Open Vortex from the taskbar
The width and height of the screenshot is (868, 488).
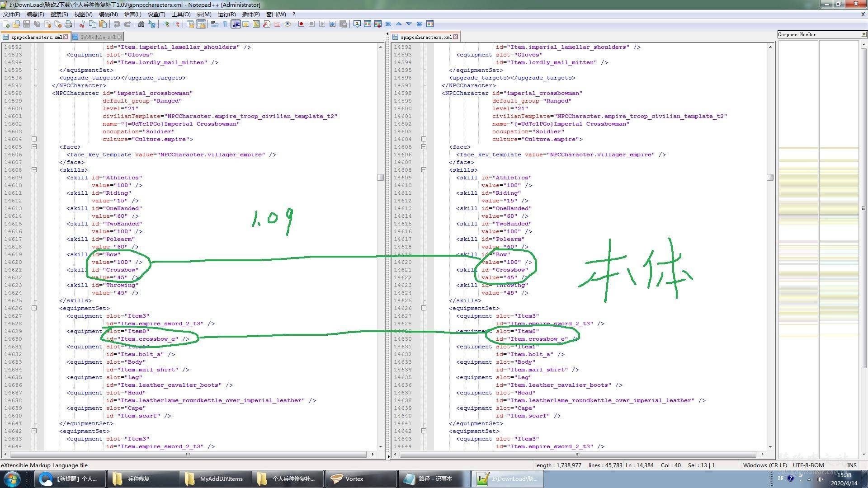coord(361,479)
